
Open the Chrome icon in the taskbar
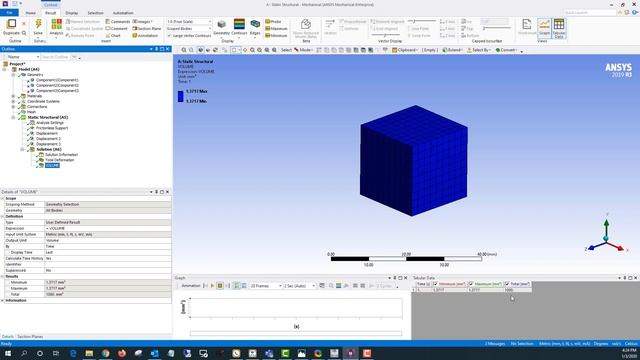pyautogui.click(x=106, y=353)
